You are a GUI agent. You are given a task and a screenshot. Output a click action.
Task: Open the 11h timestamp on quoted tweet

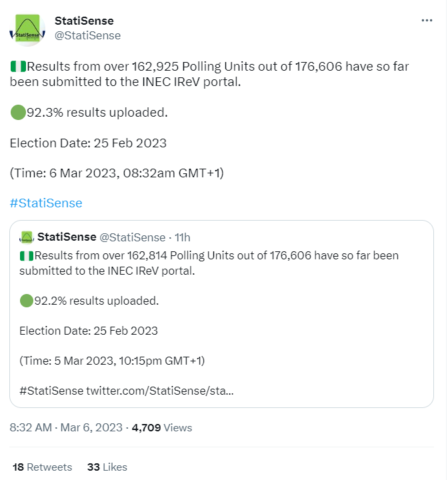point(183,237)
